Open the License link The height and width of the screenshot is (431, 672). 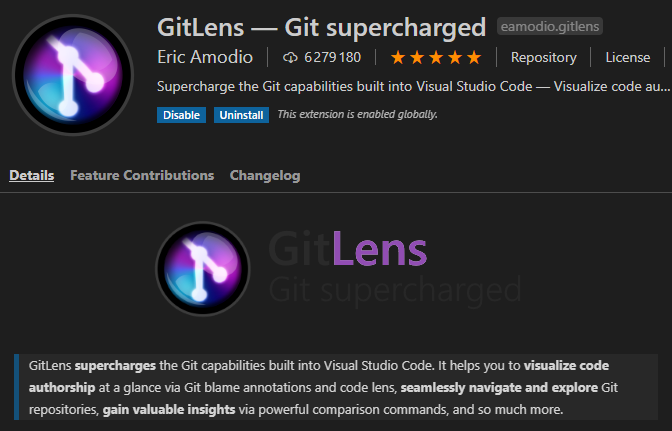pos(627,57)
